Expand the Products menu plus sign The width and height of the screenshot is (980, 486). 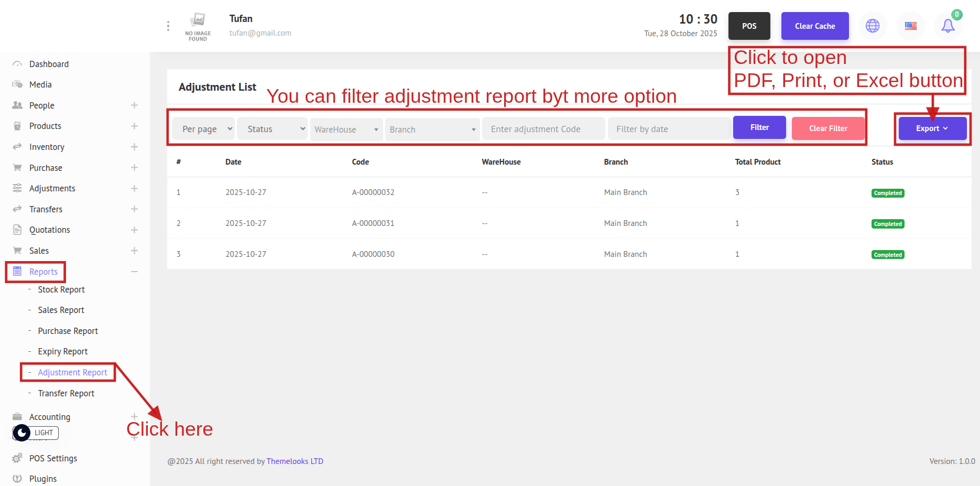coord(134,126)
